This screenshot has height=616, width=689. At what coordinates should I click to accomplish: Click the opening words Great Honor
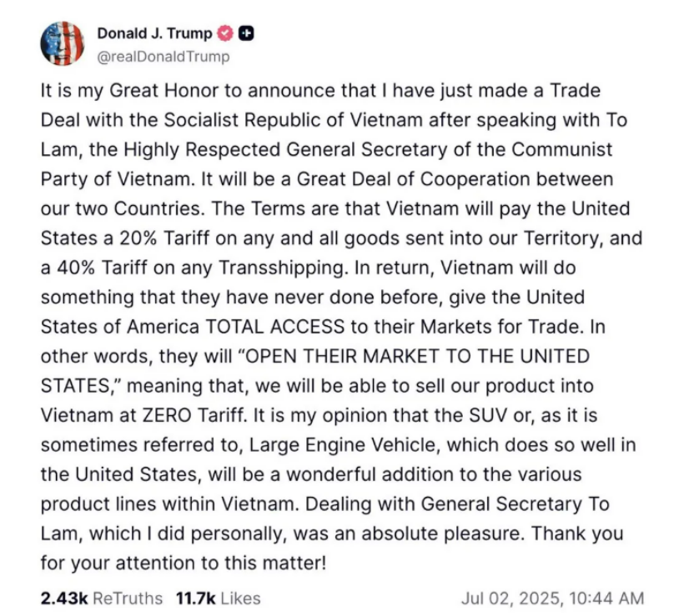coord(163,91)
